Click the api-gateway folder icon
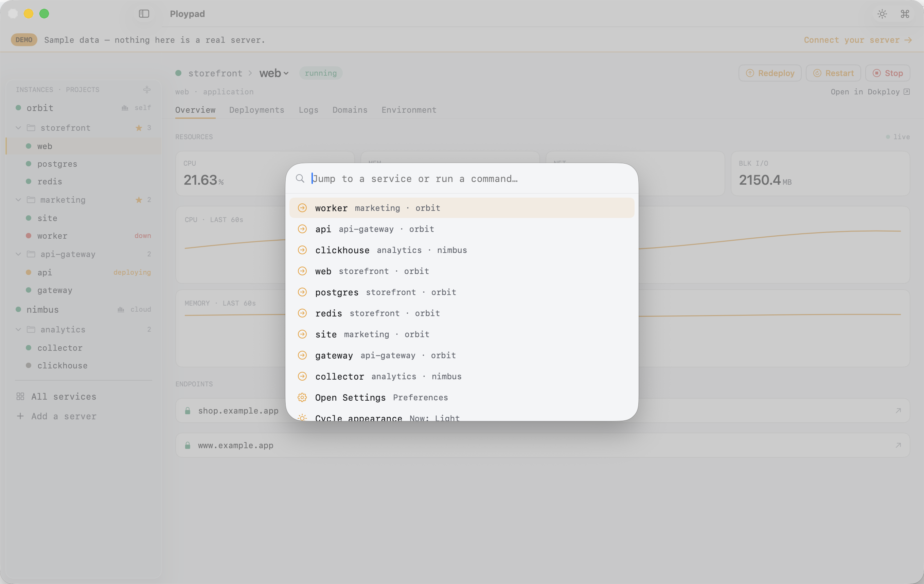The height and width of the screenshot is (584, 924). pos(31,254)
